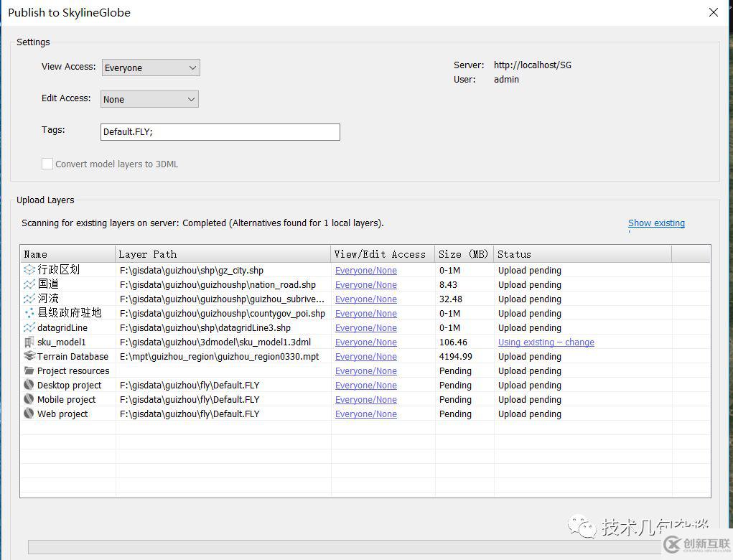Click the guizhou_subrive... layer path

(222, 299)
